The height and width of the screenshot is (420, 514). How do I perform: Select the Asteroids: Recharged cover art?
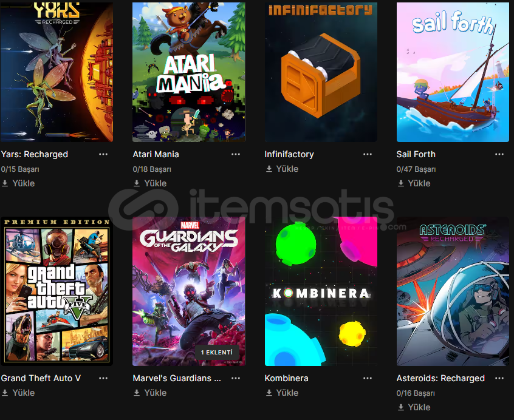coord(453,291)
